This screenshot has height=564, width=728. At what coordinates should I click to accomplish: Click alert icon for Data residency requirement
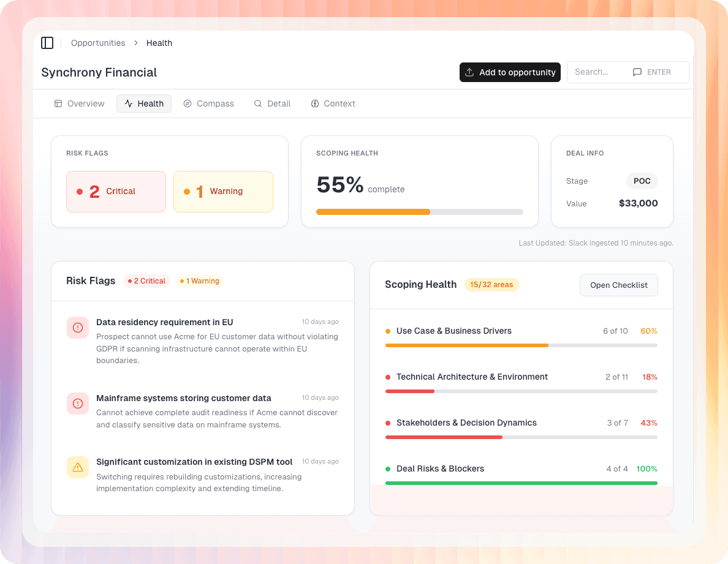pyautogui.click(x=78, y=328)
